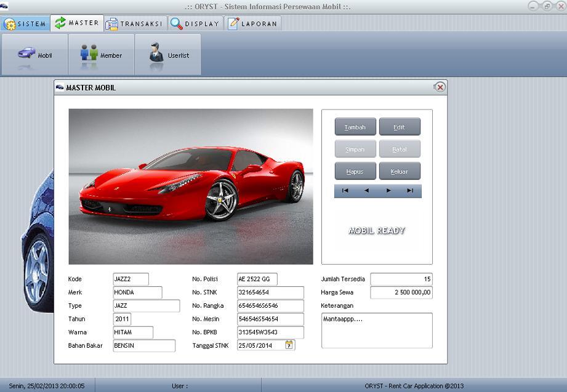The height and width of the screenshot is (392, 567).
Task: Click the Hapus button
Action: point(355,171)
